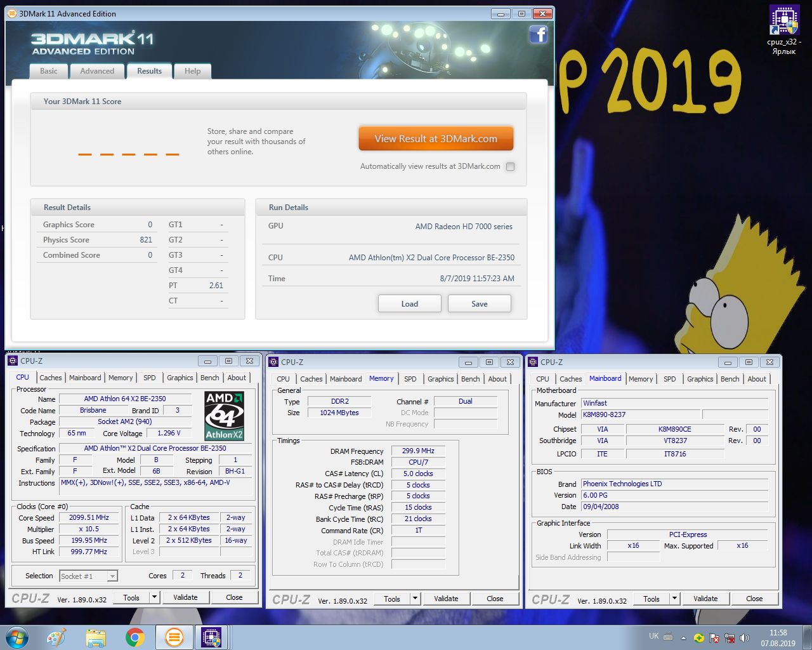
Task: Click the Southbridge value VT8237
Action: (x=675, y=441)
